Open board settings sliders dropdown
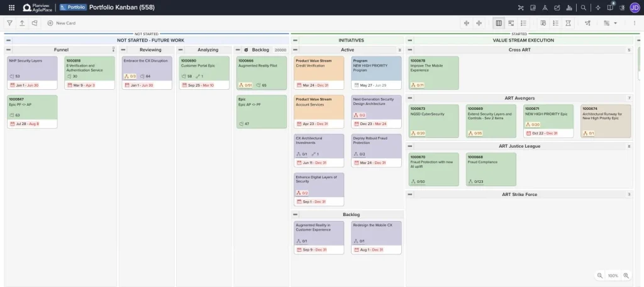This screenshot has width=644, height=287. click(610, 23)
